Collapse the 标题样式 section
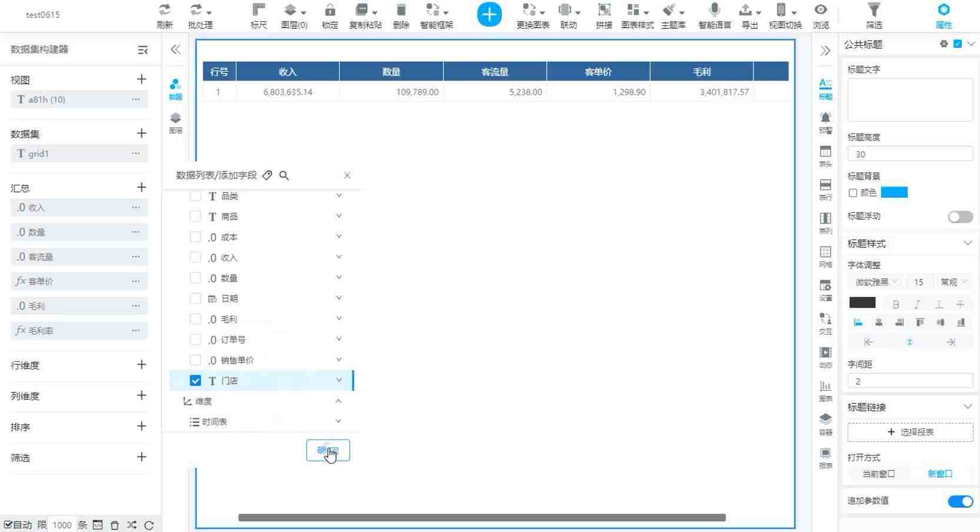Screen dimensions: 980x532 point(968,243)
